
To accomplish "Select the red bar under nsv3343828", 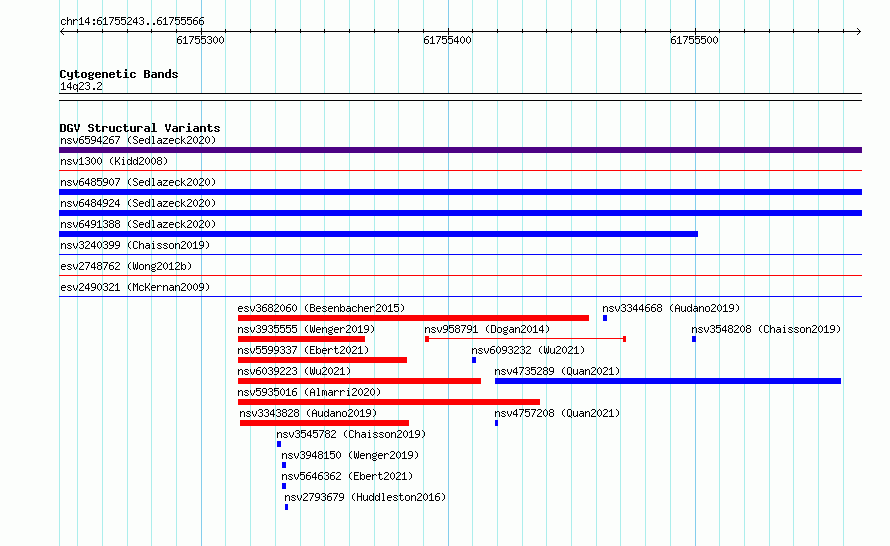I will click(324, 423).
